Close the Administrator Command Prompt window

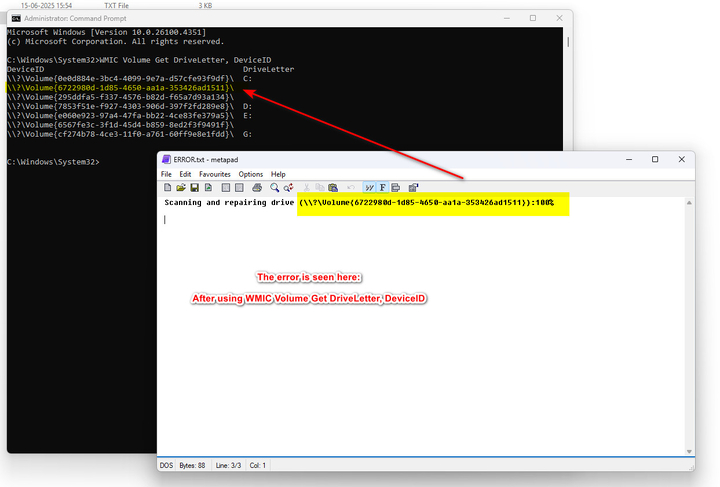559,18
